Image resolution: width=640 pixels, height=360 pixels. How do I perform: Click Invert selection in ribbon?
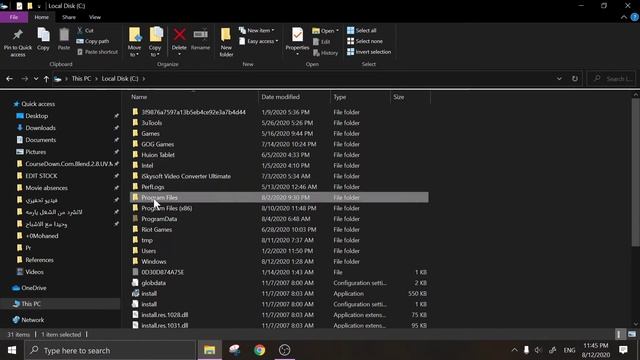pos(369,52)
